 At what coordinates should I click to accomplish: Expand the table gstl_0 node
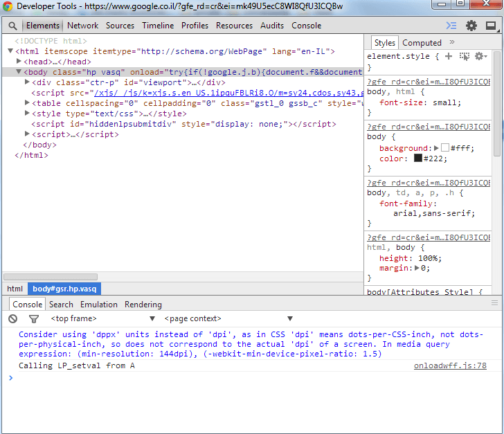pos(27,102)
